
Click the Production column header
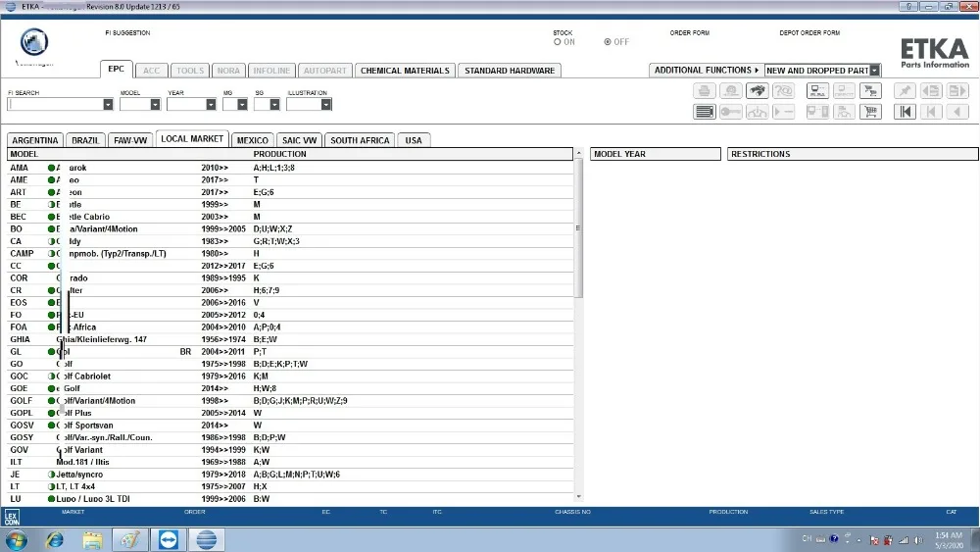pyautogui.click(x=280, y=154)
